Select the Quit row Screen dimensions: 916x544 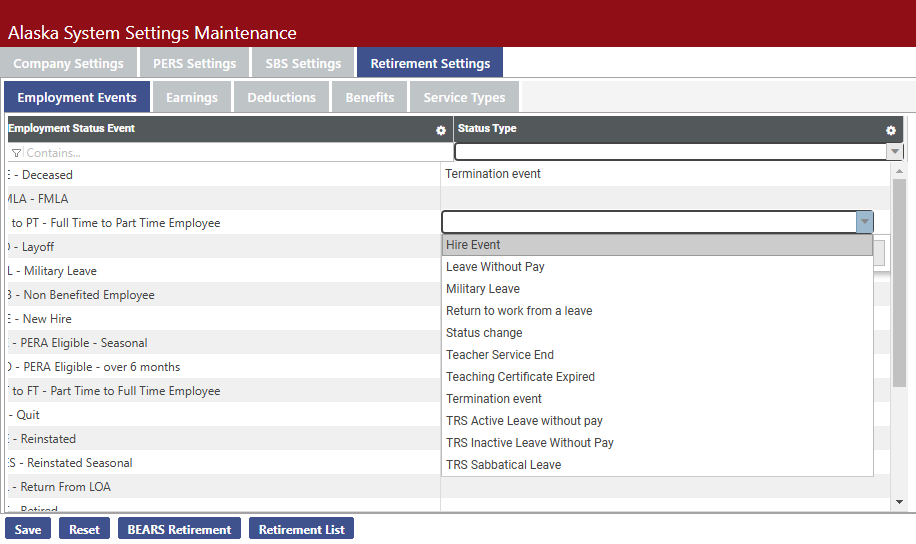click(x=224, y=414)
